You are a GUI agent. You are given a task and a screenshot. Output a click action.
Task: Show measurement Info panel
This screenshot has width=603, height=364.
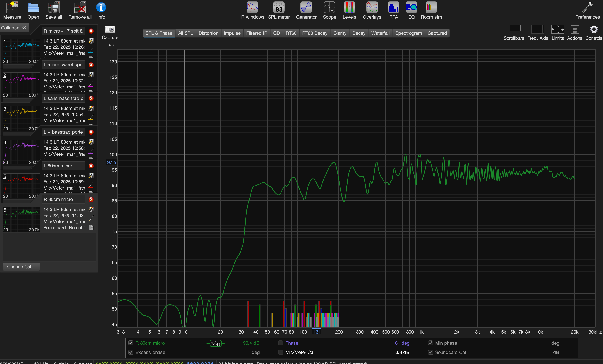(x=101, y=11)
